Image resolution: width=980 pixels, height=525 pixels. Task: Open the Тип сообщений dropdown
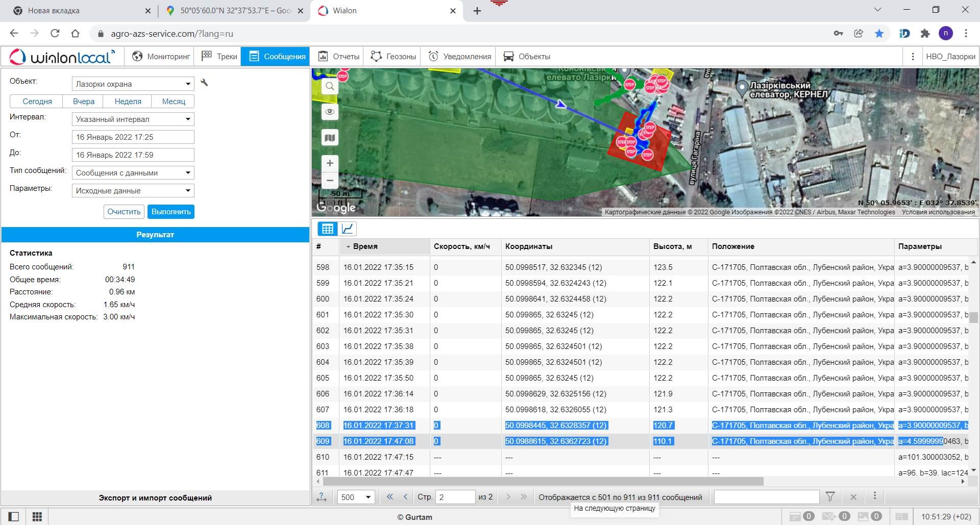133,173
